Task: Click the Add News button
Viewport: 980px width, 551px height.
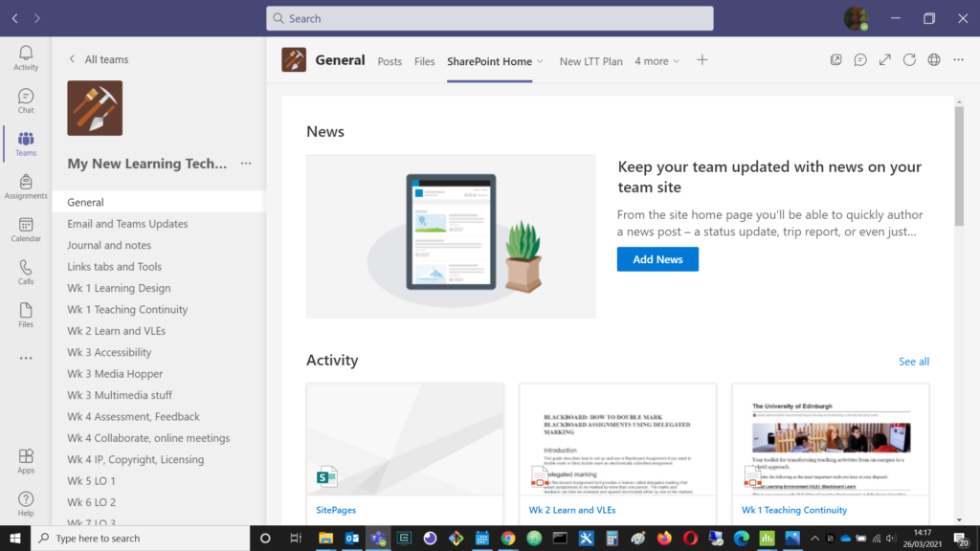Action: 657,259
